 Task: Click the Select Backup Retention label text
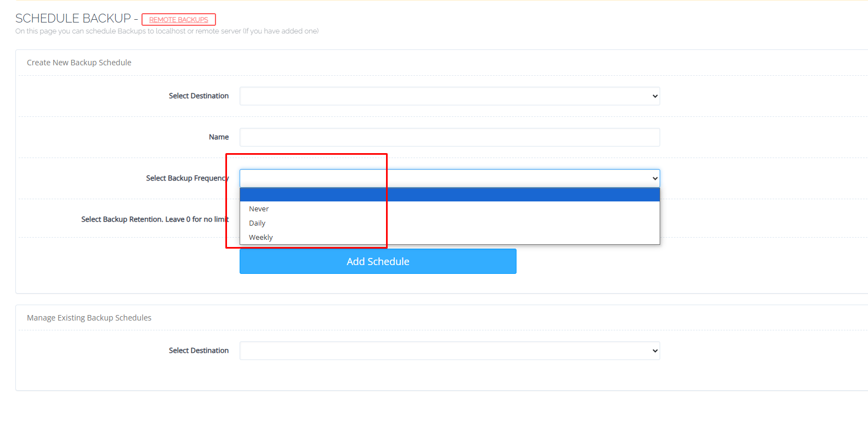point(155,220)
